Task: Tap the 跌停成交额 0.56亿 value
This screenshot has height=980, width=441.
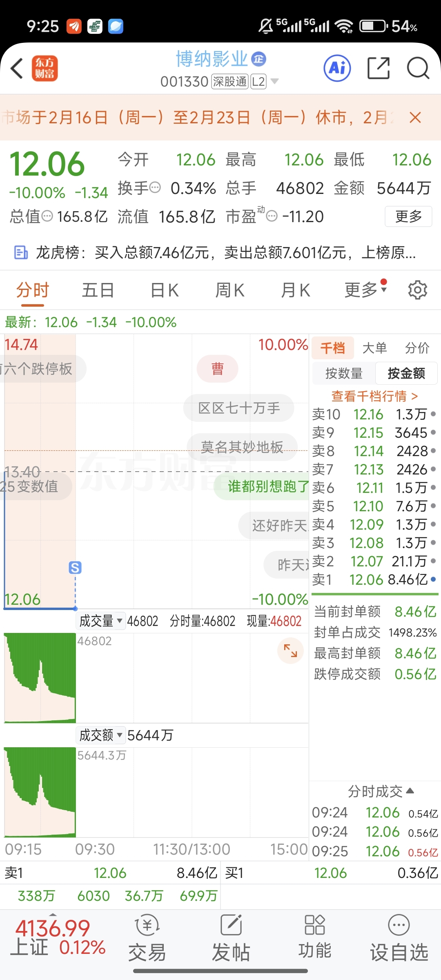Action: click(x=415, y=674)
